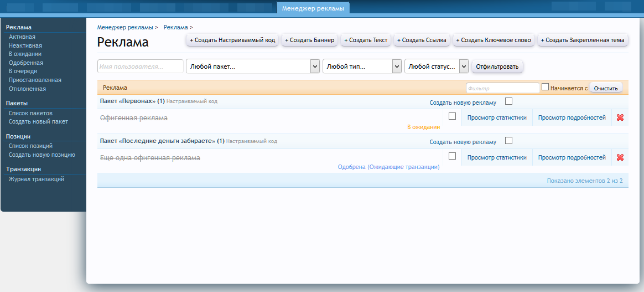Open the struck-through «Офигенная реклама» title
This screenshot has height=292, width=644.
coord(134,118)
